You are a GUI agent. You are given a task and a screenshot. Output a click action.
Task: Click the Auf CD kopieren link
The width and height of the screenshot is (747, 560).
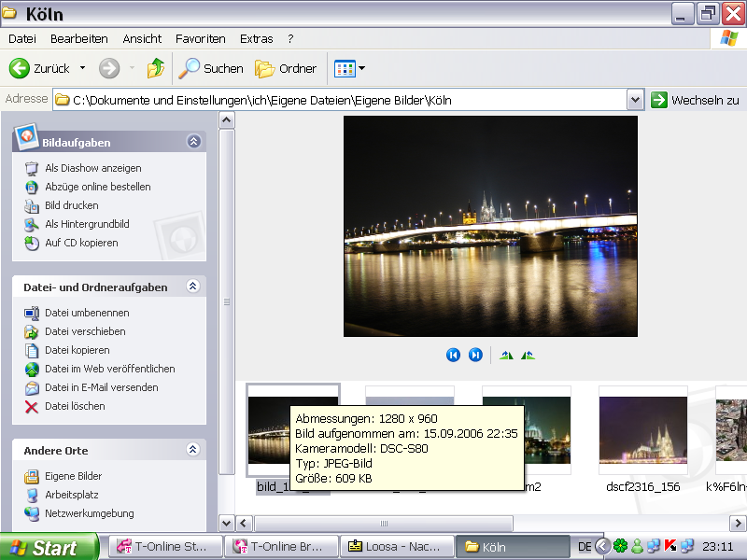click(x=81, y=243)
